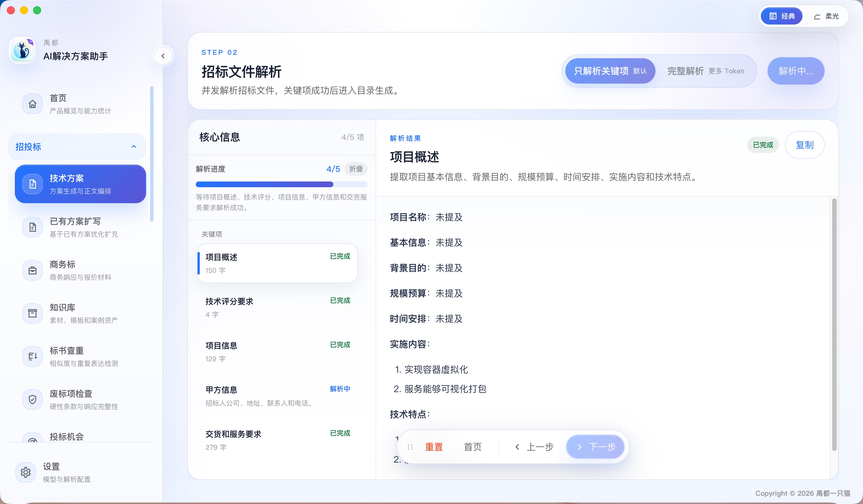The image size is (863, 504).
Task: Select the 技术评分要求 key item
Action: pyautogui.click(x=277, y=307)
